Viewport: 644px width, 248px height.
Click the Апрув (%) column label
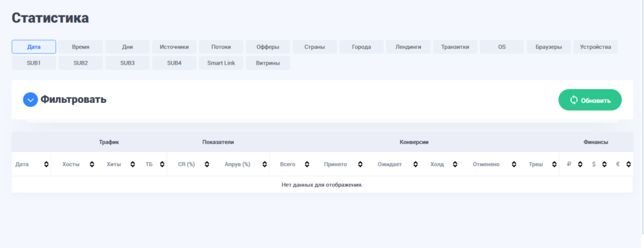[237, 164]
